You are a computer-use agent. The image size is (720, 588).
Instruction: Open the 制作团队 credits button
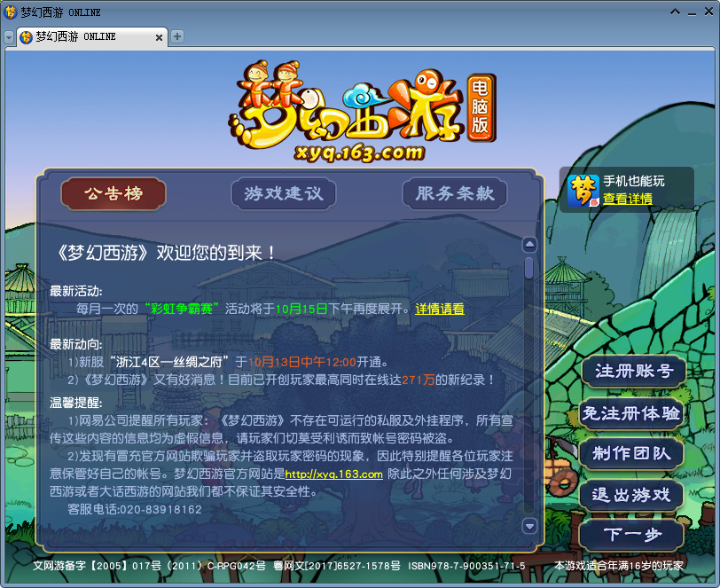click(631, 454)
